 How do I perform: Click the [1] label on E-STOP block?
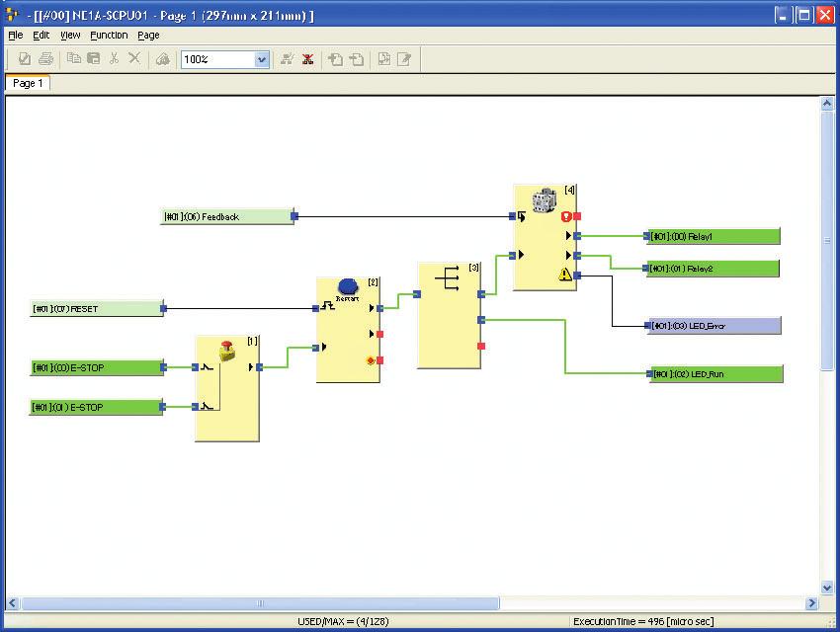click(x=252, y=341)
